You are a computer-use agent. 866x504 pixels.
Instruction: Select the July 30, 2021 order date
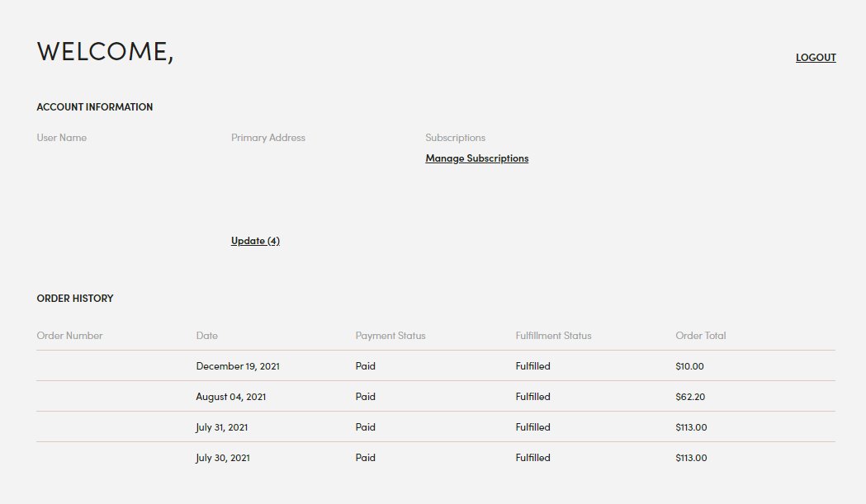coord(223,458)
